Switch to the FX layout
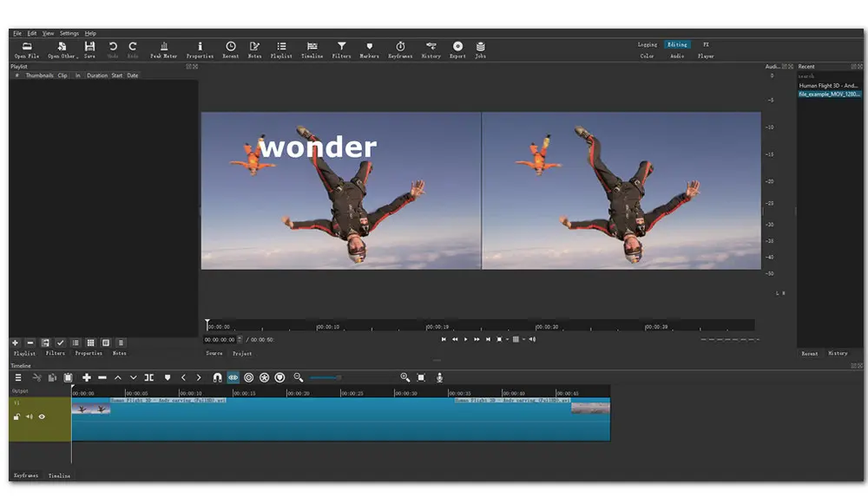The width and height of the screenshot is (868, 503). point(706,44)
